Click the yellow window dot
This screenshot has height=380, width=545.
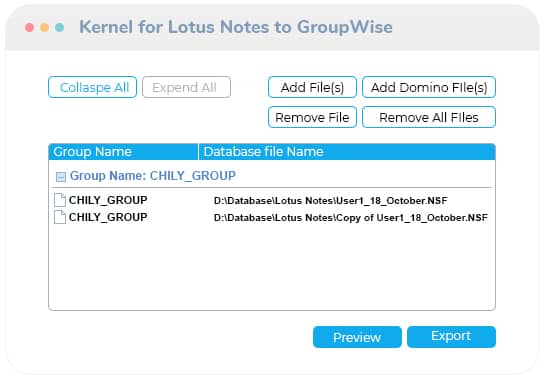click(x=44, y=27)
